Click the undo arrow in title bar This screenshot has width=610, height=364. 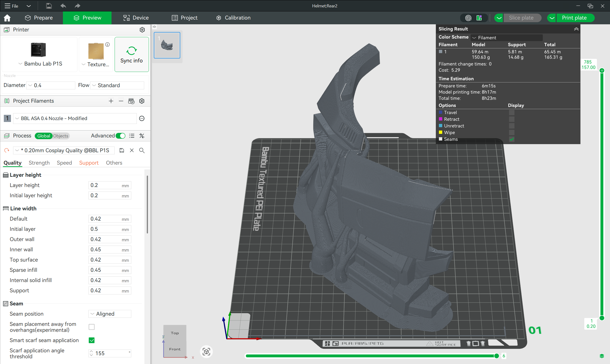coord(63,6)
